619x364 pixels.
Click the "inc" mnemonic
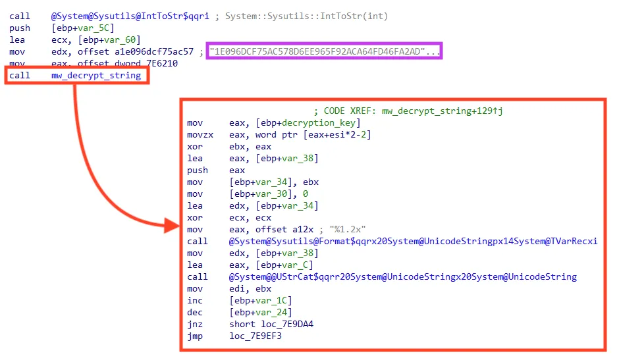click(x=195, y=300)
